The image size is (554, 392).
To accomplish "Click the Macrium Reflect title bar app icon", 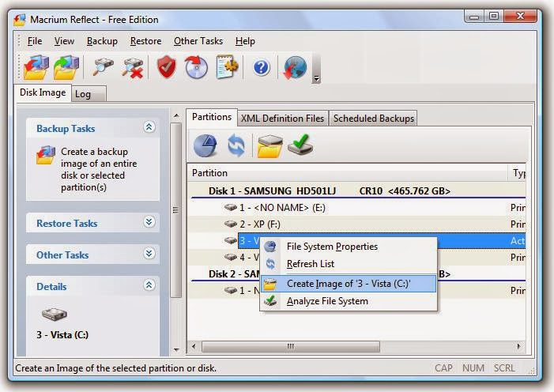I will click(x=20, y=20).
